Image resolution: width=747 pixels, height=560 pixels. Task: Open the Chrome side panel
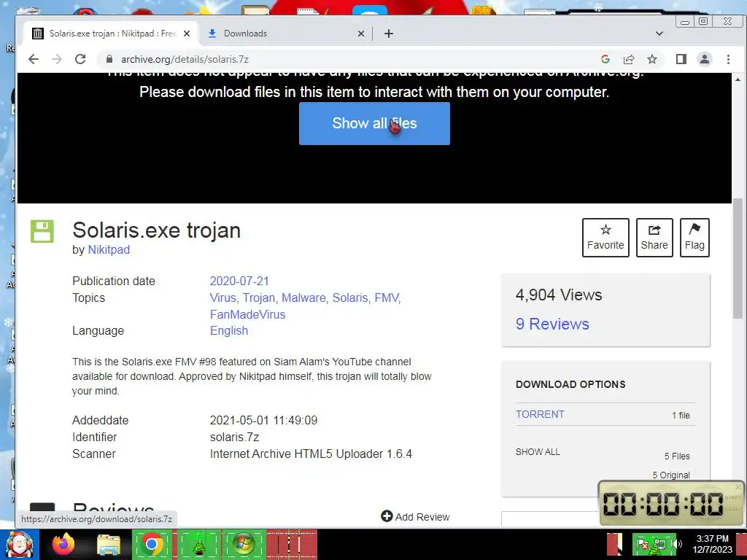(x=681, y=59)
